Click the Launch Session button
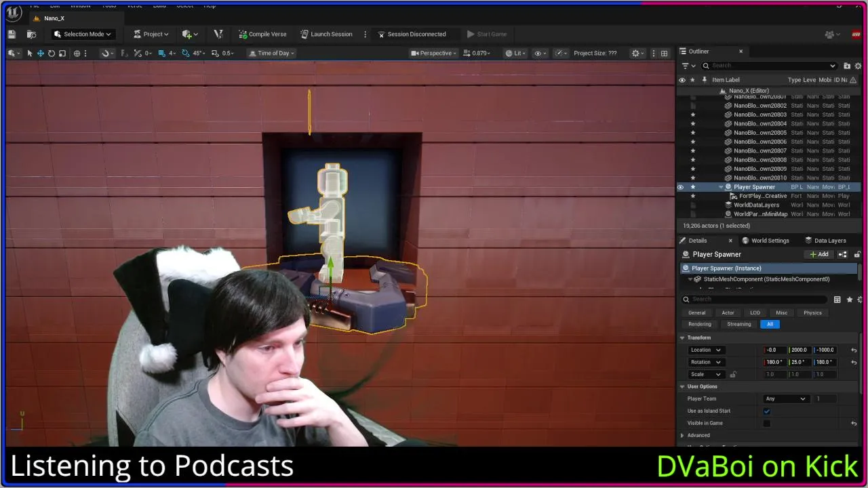Image resolution: width=868 pixels, height=488 pixels. pyautogui.click(x=326, y=34)
